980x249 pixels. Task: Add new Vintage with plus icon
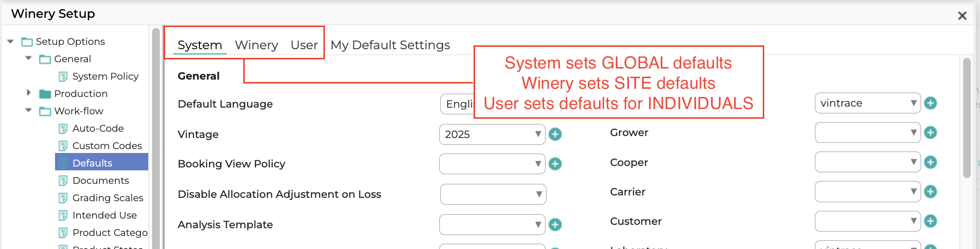[x=555, y=134]
